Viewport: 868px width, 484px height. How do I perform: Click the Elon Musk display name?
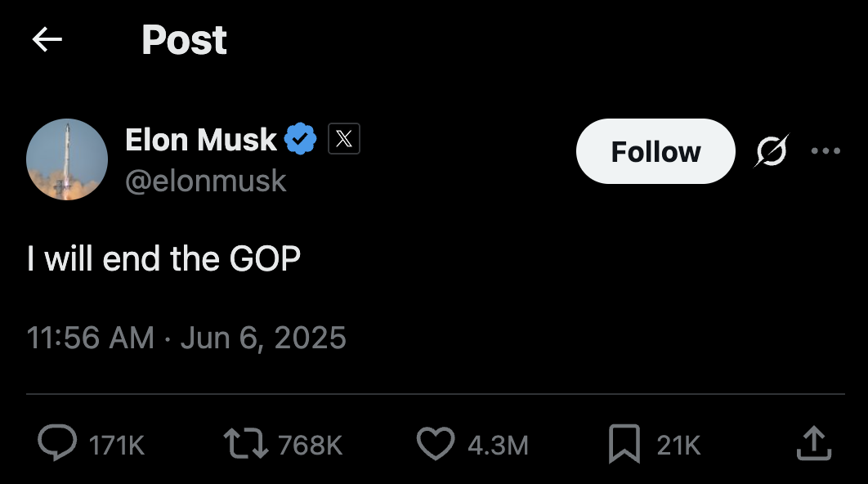tap(200, 139)
